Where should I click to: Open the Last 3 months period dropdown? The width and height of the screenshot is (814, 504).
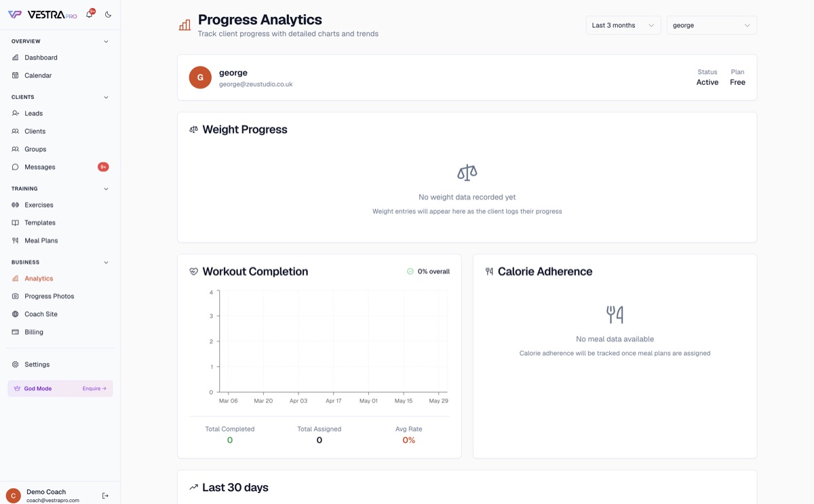pyautogui.click(x=623, y=25)
